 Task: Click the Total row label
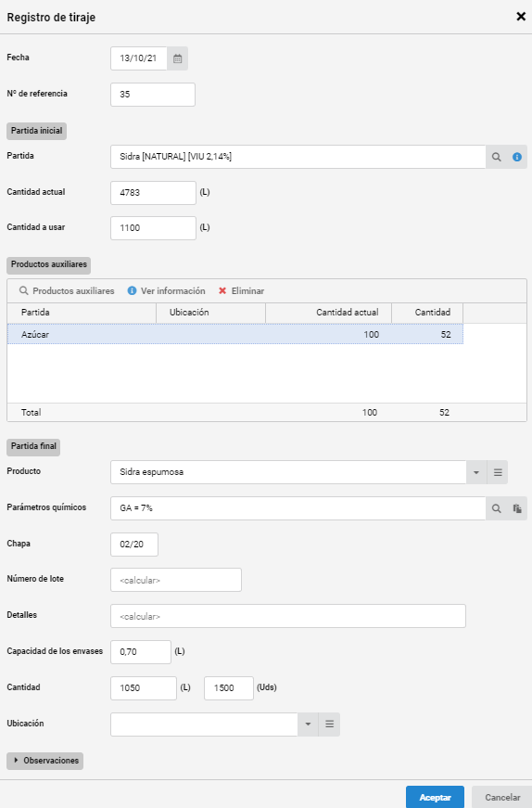(31, 413)
